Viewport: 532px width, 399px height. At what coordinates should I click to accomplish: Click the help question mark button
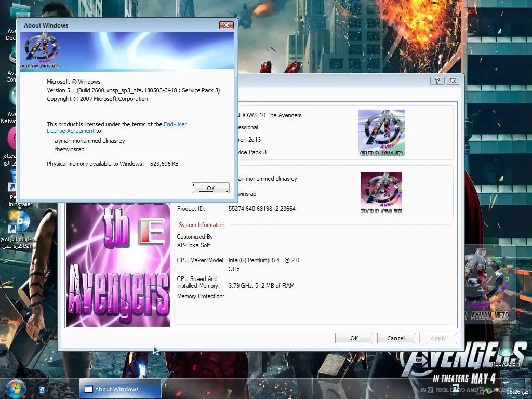(x=437, y=81)
